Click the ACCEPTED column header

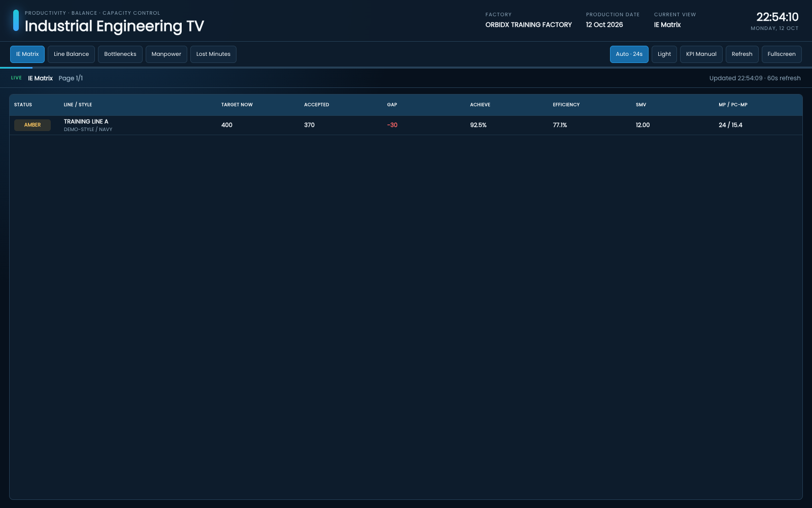point(317,105)
